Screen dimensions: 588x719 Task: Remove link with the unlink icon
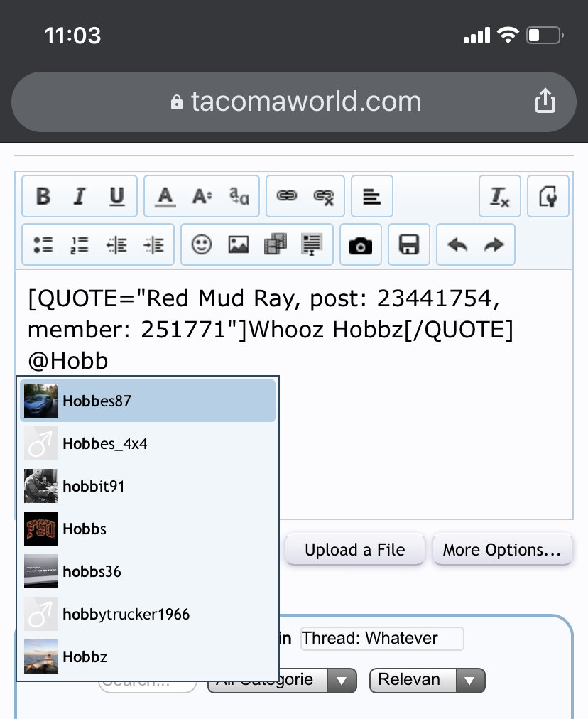[324, 196]
